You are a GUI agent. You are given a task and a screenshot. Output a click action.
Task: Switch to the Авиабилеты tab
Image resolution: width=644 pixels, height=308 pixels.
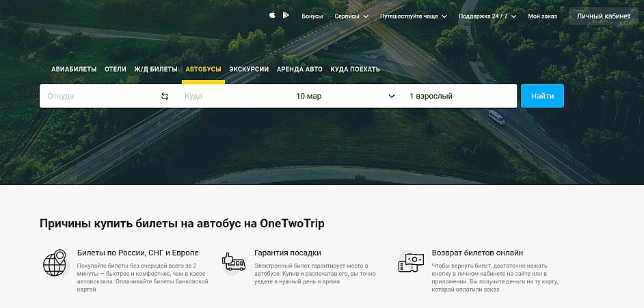click(x=74, y=69)
